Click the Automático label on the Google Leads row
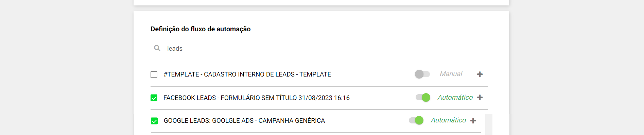 pyautogui.click(x=448, y=120)
